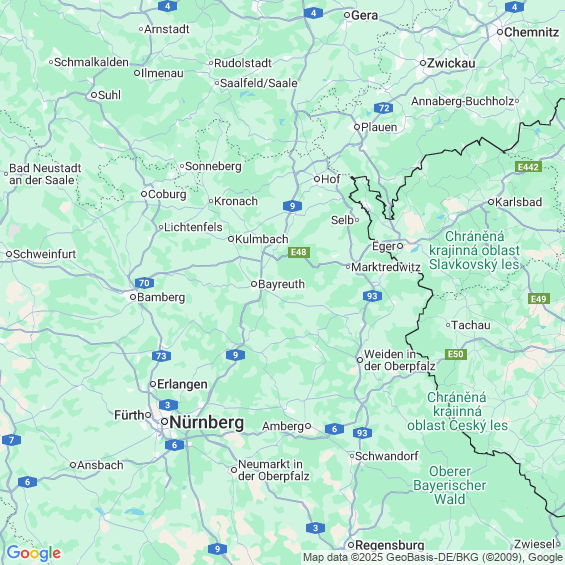Open the map data attribution text
This screenshot has width=565, height=565.
point(432,558)
